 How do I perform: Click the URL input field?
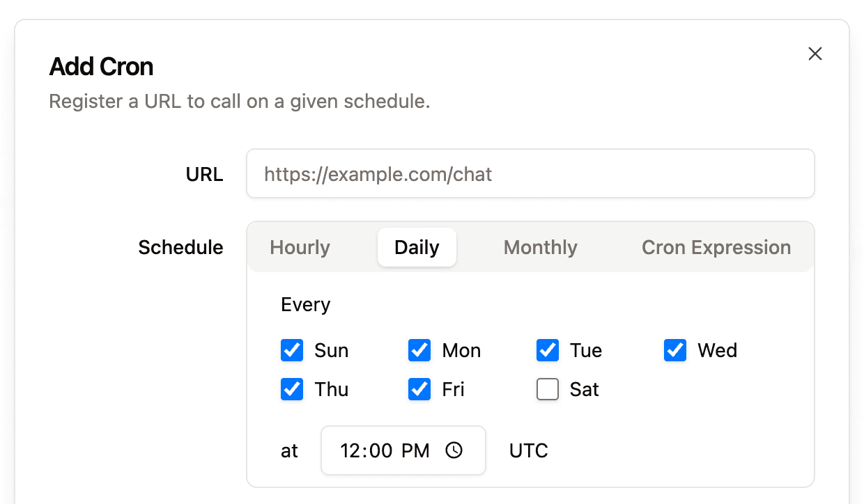(x=530, y=173)
